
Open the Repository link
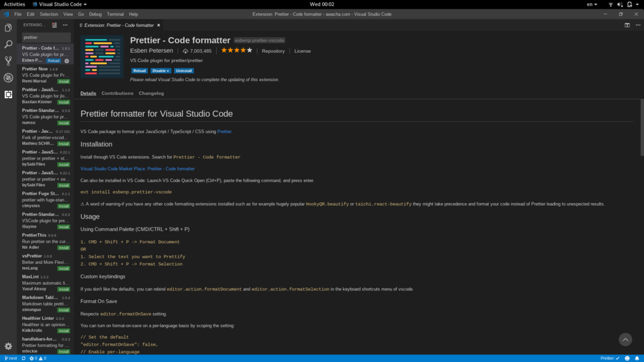273,52
